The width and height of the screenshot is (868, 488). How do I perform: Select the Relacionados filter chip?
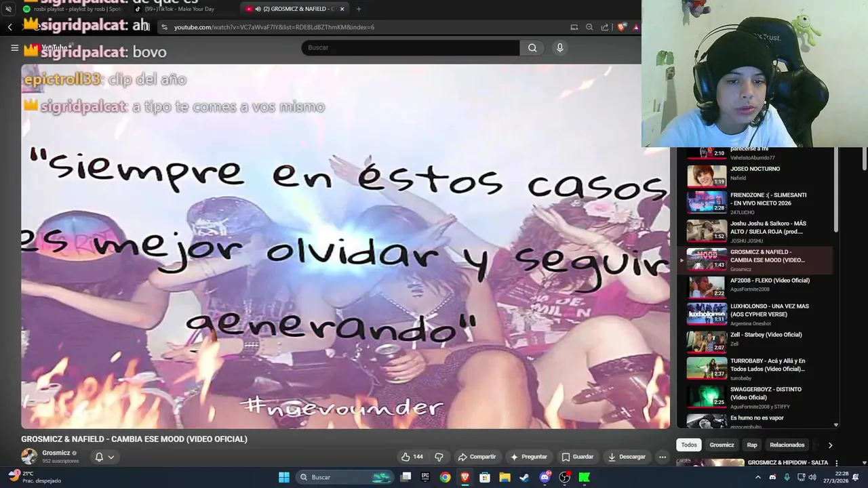pos(787,445)
